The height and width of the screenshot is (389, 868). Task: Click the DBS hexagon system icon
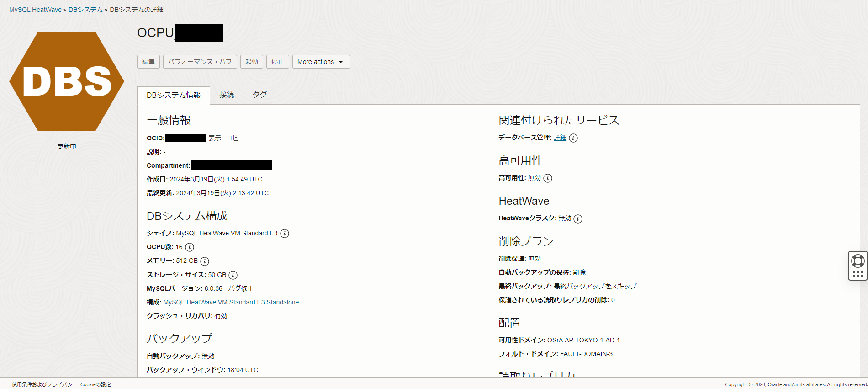pyautogui.click(x=67, y=81)
